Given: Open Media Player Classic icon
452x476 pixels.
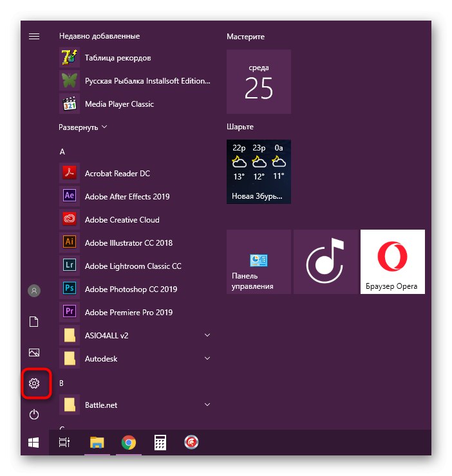Looking at the screenshot, I should (70, 104).
